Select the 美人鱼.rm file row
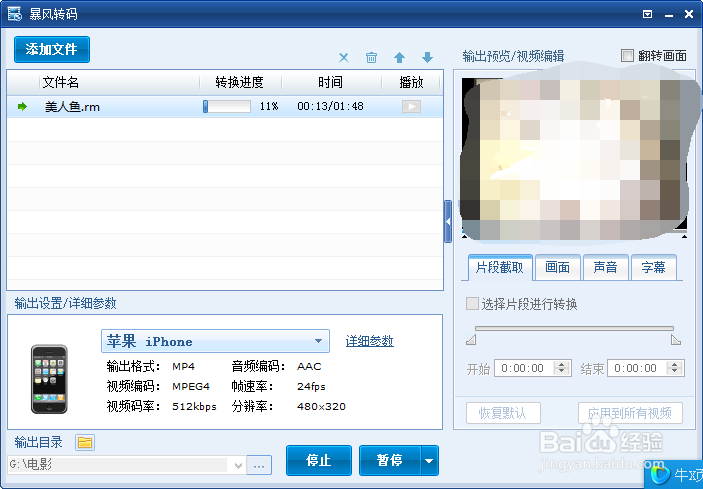The height and width of the screenshot is (489, 703). point(225,107)
